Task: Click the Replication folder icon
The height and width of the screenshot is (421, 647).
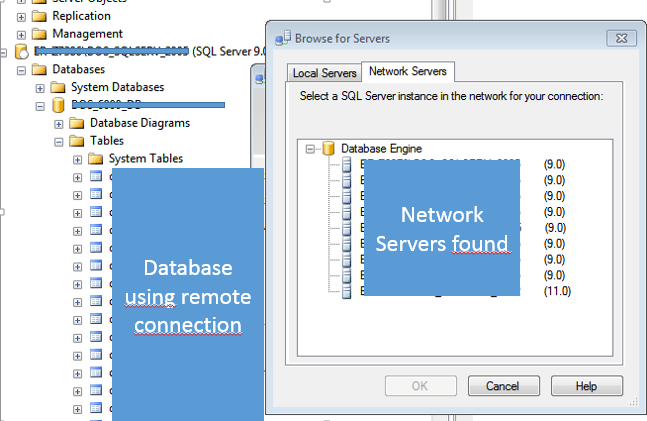Action: (38, 17)
